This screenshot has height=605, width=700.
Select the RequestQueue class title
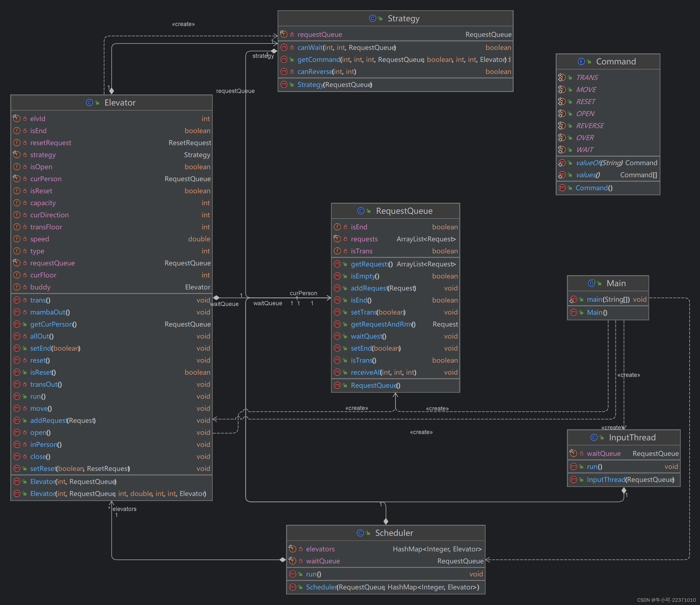404,211
